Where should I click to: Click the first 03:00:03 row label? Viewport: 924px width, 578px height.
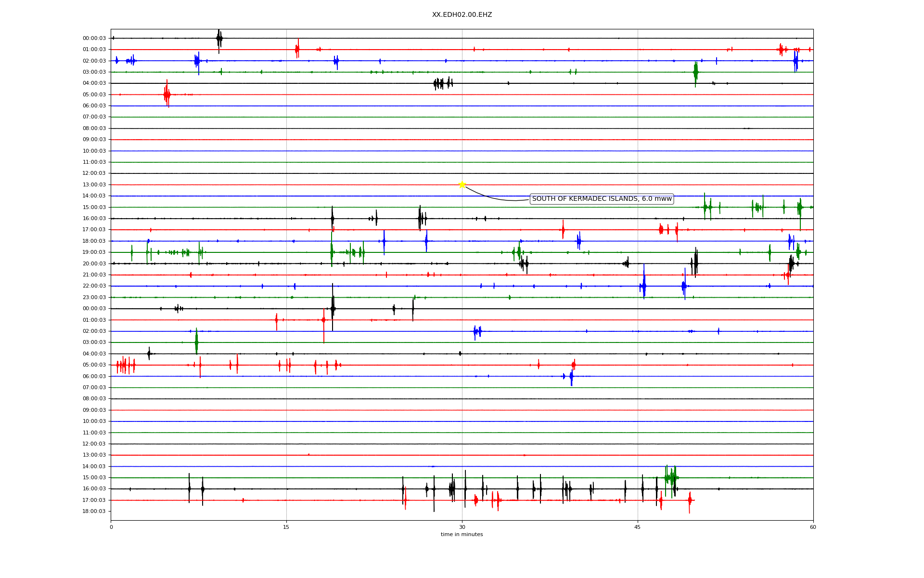94,72
